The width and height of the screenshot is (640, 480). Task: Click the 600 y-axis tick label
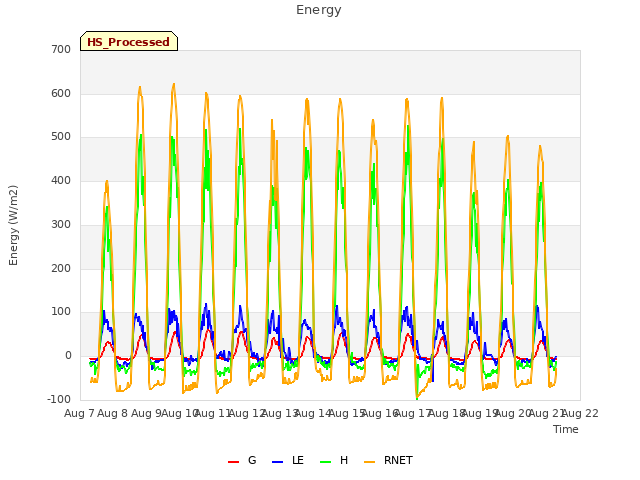click(61, 93)
